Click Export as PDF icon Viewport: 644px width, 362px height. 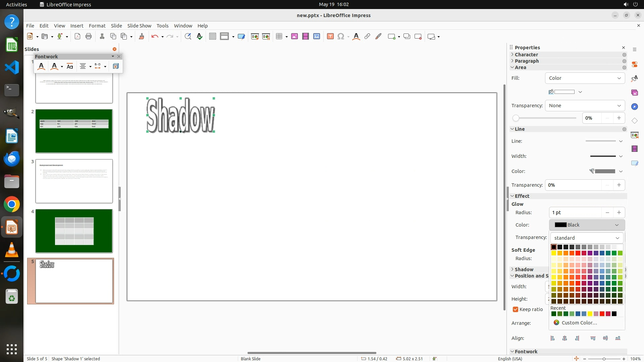tap(77, 37)
